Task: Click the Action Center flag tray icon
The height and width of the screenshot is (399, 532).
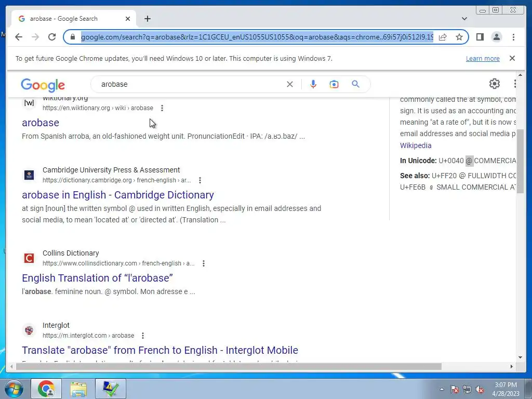Action: click(x=455, y=389)
